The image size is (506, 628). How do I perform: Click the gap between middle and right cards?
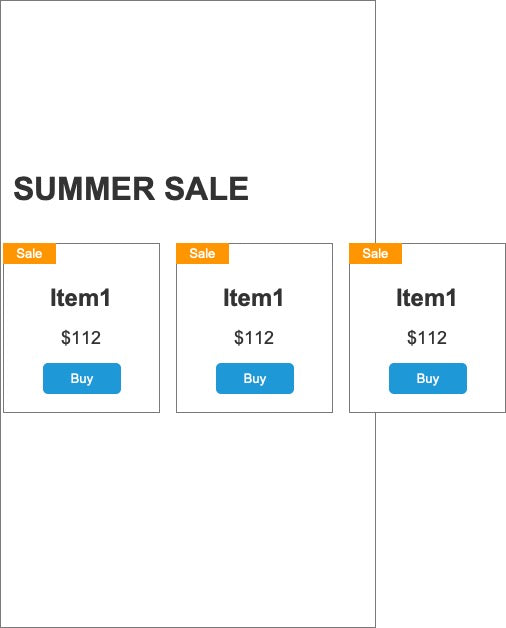341,328
